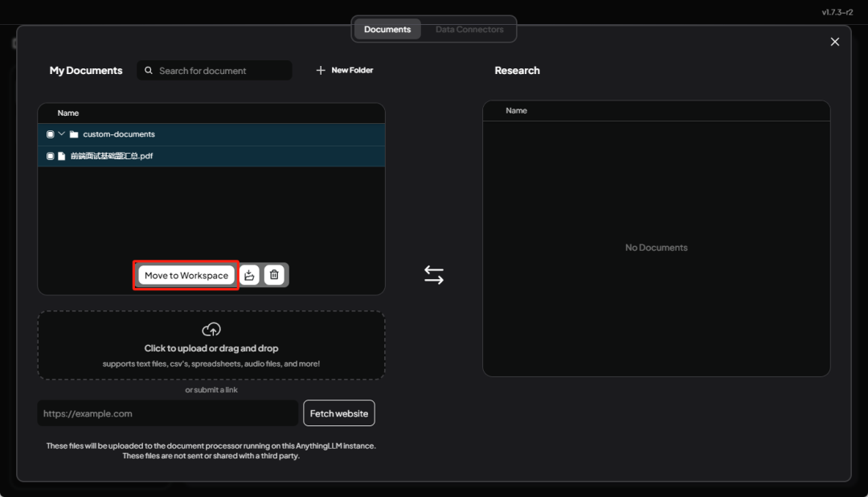Click the 'supports text files, csv's' hint text
The image size is (868, 497).
211,364
